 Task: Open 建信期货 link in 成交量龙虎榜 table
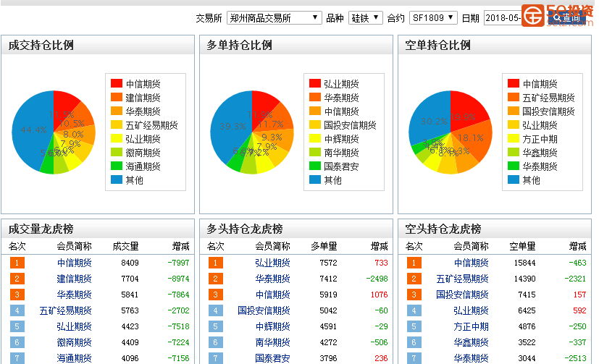[x=74, y=279]
